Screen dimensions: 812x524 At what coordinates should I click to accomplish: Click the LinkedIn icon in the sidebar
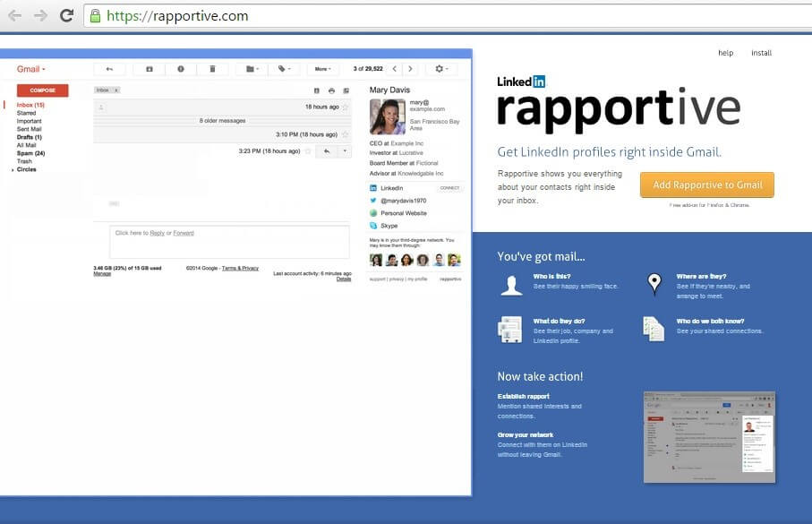[373, 188]
